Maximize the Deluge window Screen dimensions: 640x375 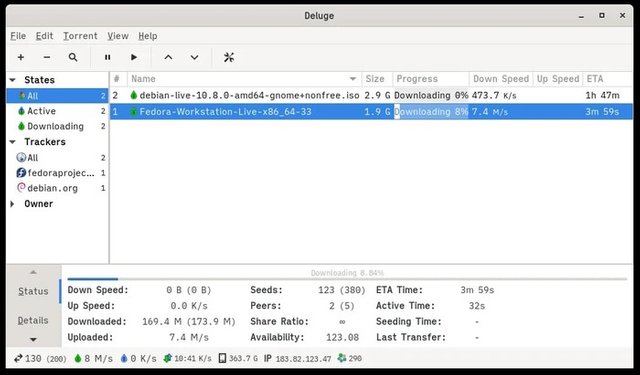point(602,16)
